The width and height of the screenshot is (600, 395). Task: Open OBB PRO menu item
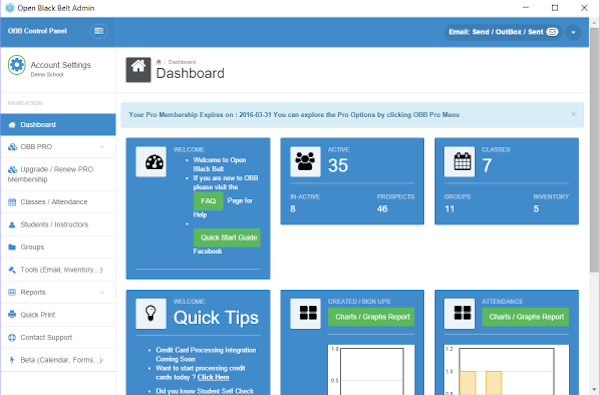58,147
